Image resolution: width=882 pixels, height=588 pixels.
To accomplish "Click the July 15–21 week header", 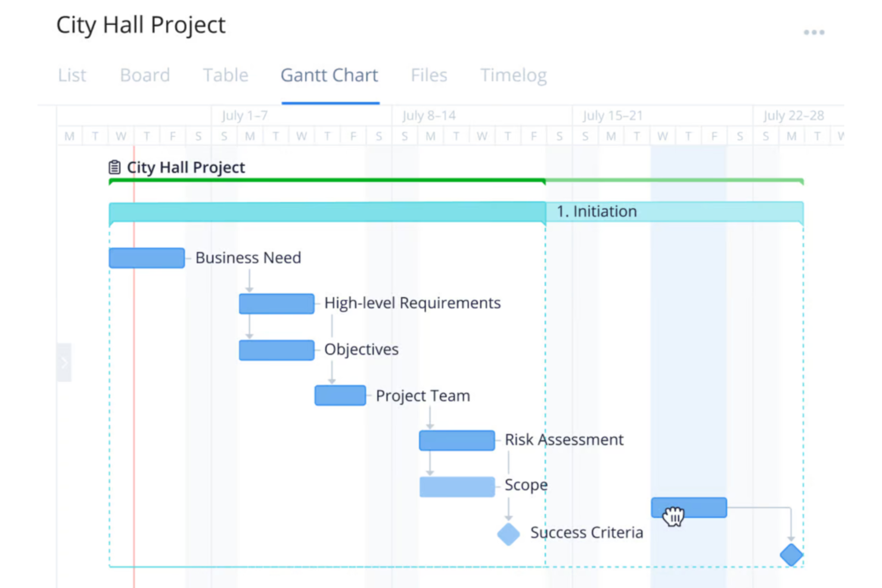I will click(613, 115).
